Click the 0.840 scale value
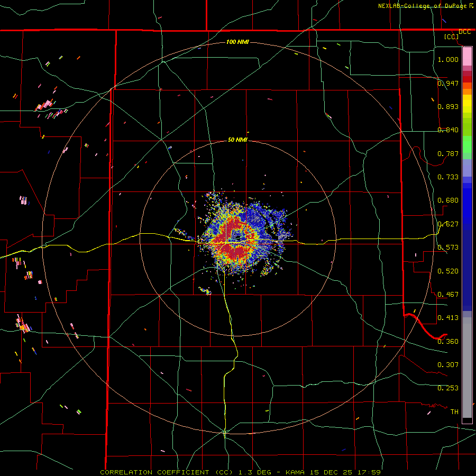This screenshot has width=476, height=476. [x=448, y=130]
